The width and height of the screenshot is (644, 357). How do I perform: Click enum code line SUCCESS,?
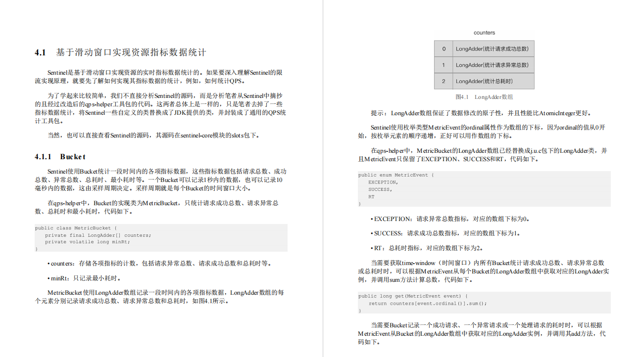pos(380,189)
